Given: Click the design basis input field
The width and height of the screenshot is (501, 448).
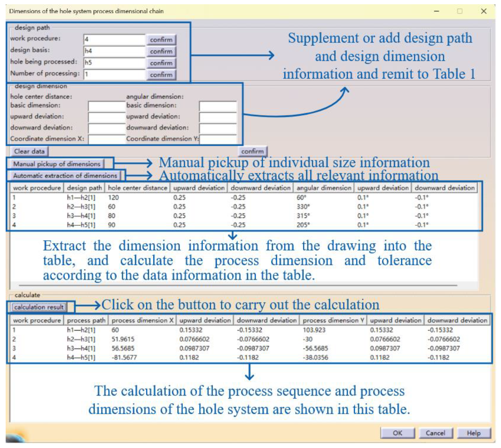Looking at the screenshot, I should pos(114,51).
